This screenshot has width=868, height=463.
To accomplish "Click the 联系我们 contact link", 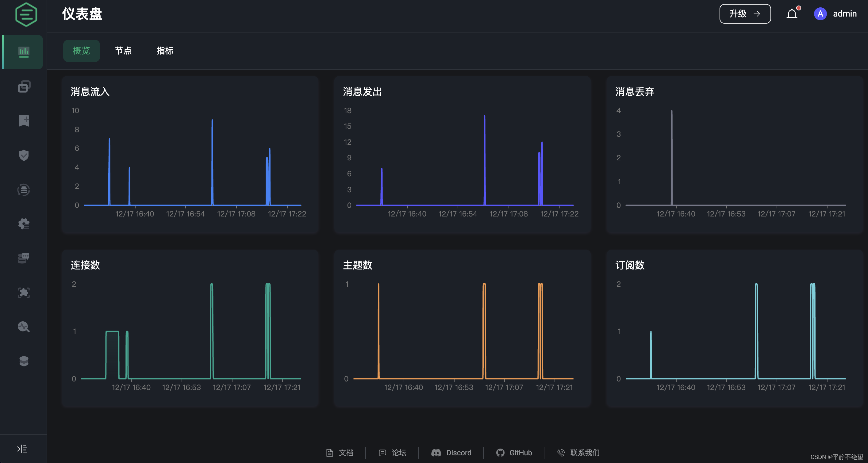I will point(578,453).
